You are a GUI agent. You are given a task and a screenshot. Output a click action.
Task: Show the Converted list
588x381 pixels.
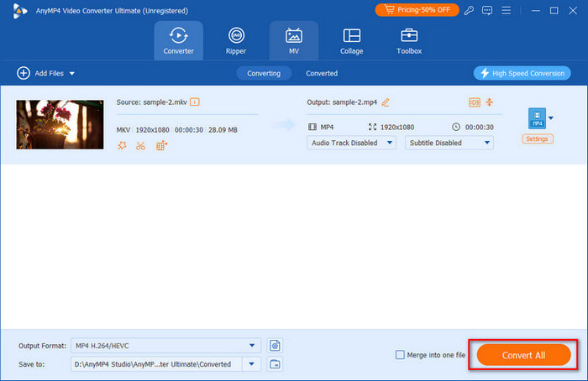click(x=322, y=73)
